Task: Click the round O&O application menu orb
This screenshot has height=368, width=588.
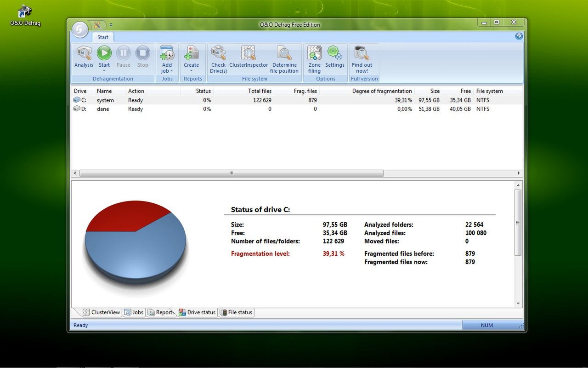Action: (80, 30)
